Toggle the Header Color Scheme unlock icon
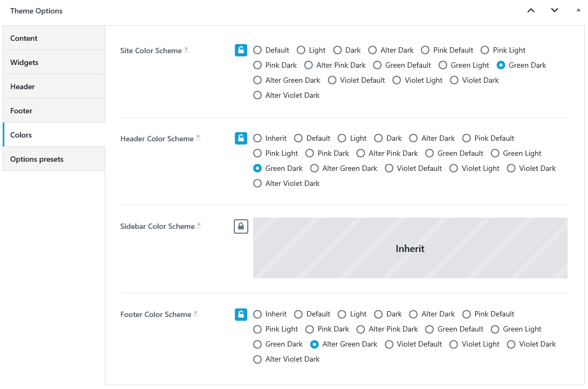The width and height of the screenshot is (588, 389). click(241, 138)
